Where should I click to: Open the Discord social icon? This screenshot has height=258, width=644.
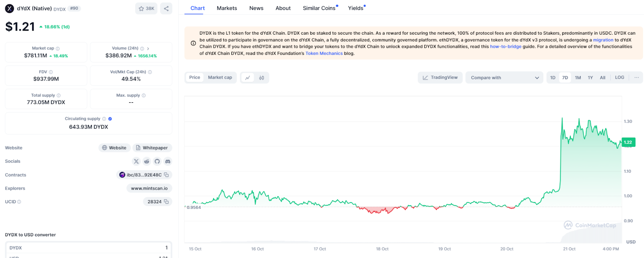coord(168,161)
